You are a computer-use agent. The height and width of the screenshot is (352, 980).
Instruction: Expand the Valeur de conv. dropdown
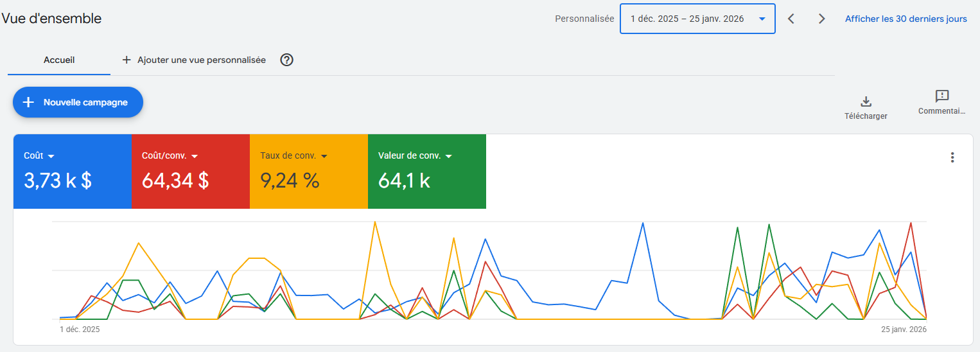point(449,156)
